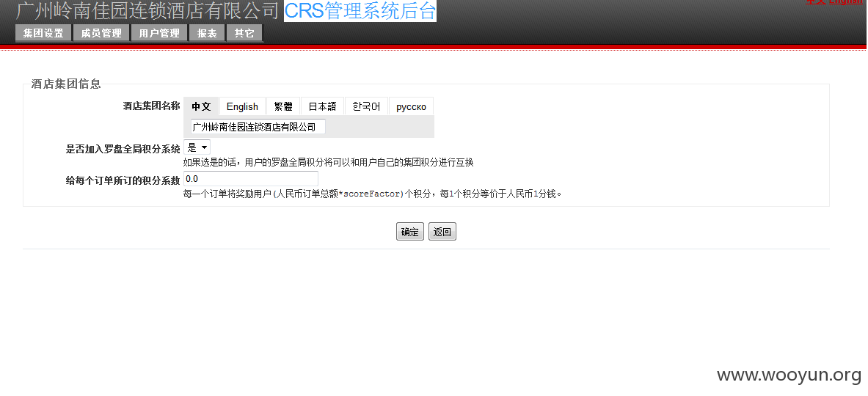
Task: Focus the 积分系数 field showing 0.0
Action: (251, 179)
